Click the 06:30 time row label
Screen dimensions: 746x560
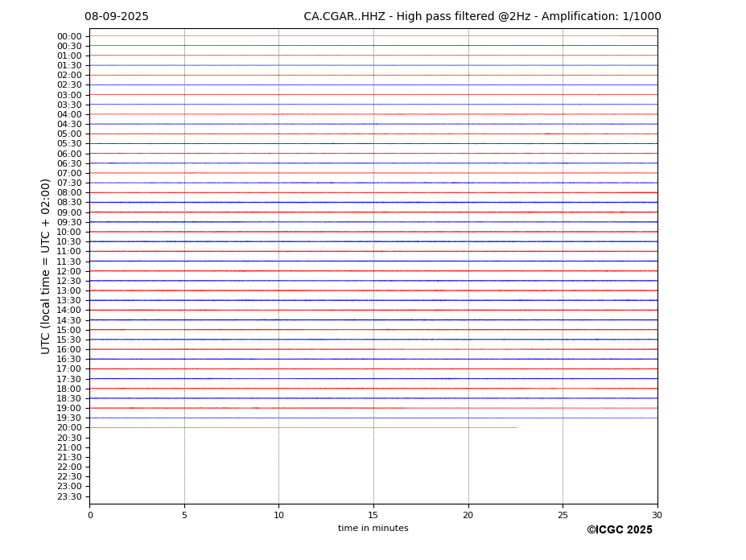[x=69, y=163]
